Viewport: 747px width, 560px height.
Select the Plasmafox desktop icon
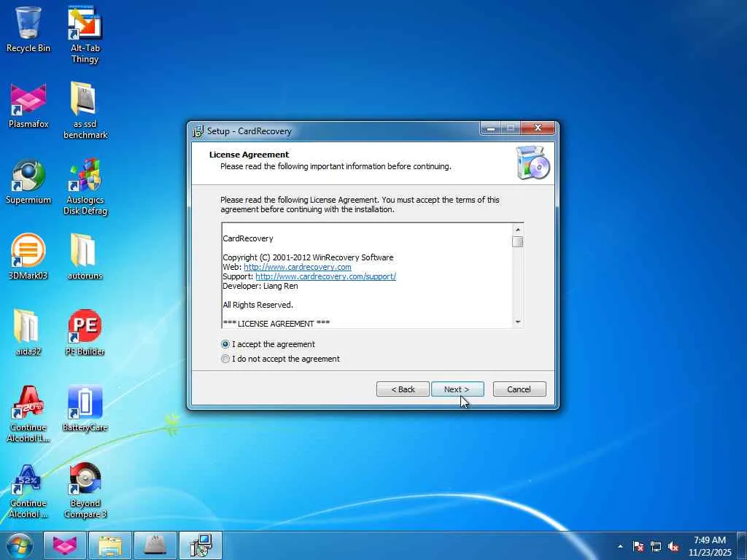[x=28, y=105]
